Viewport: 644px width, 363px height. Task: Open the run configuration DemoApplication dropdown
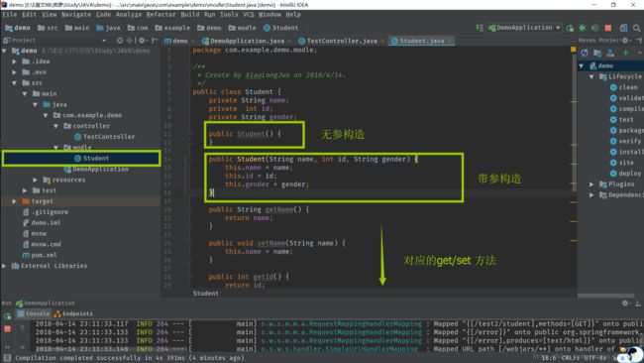click(524, 28)
